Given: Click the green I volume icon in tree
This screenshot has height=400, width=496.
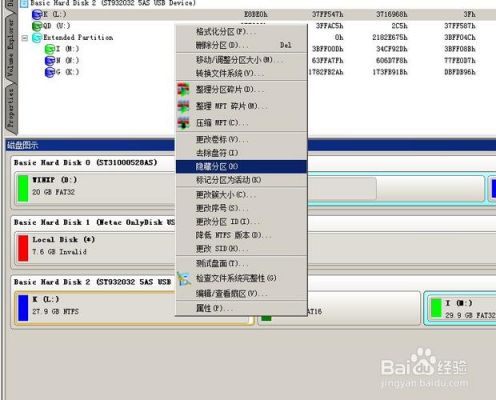Looking at the screenshot, I should coord(50,49).
